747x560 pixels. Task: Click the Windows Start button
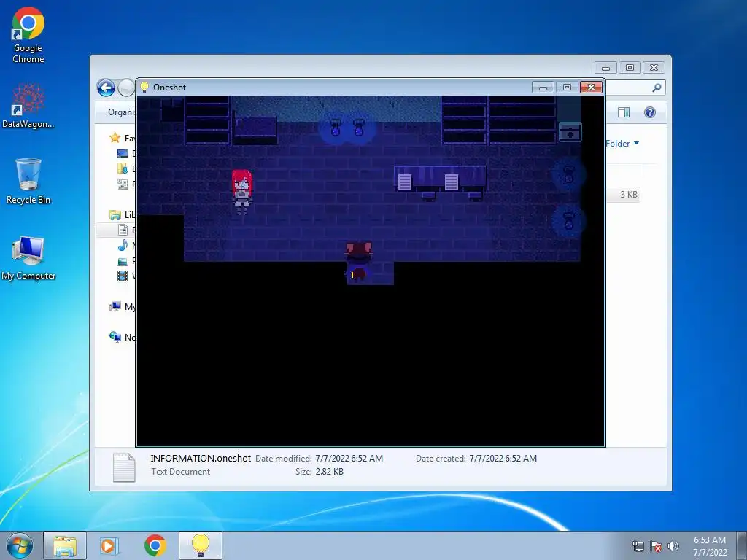tap(20, 545)
